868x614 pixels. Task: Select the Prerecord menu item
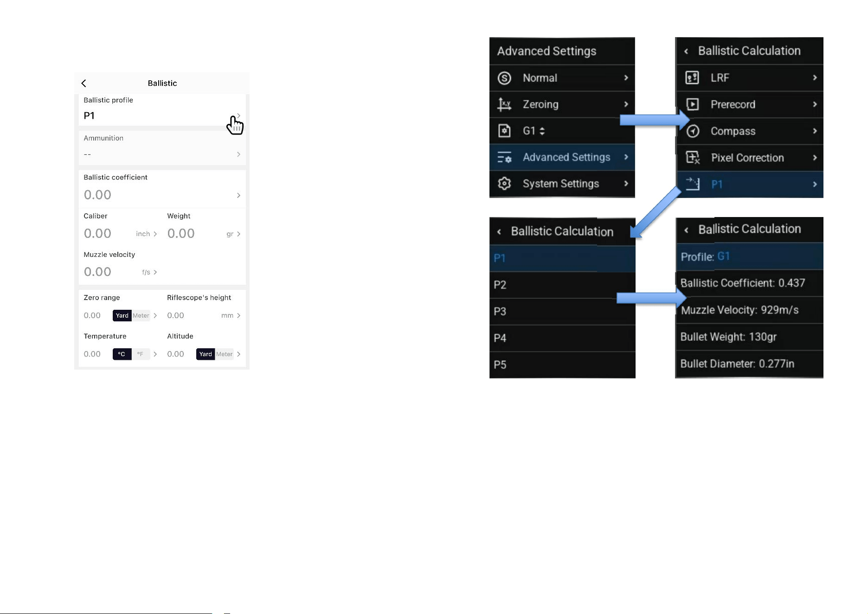click(x=750, y=104)
